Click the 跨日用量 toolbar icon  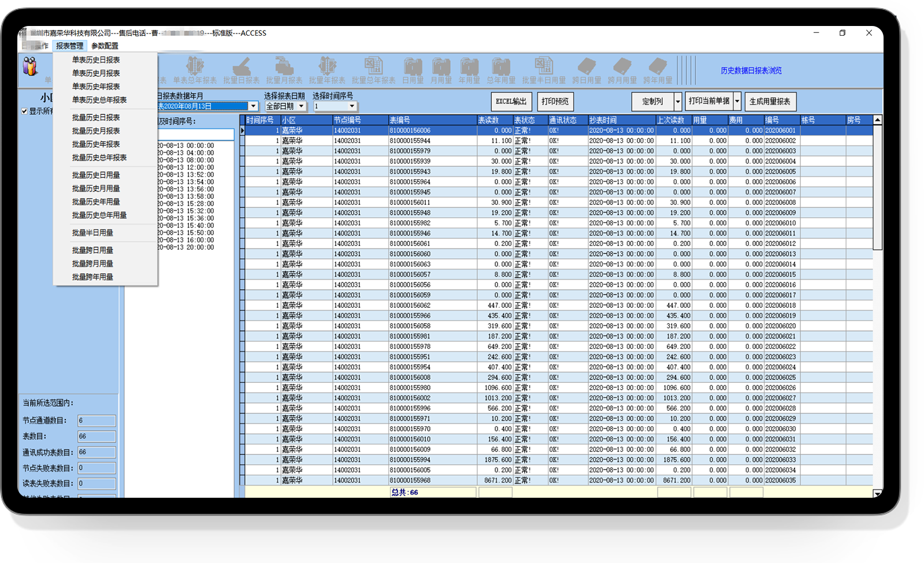pos(587,70)
